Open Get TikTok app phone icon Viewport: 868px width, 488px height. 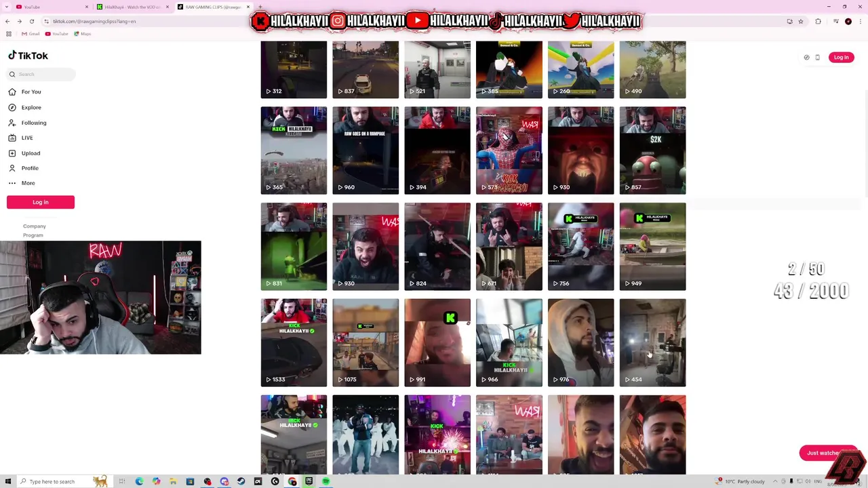[817, 58]
